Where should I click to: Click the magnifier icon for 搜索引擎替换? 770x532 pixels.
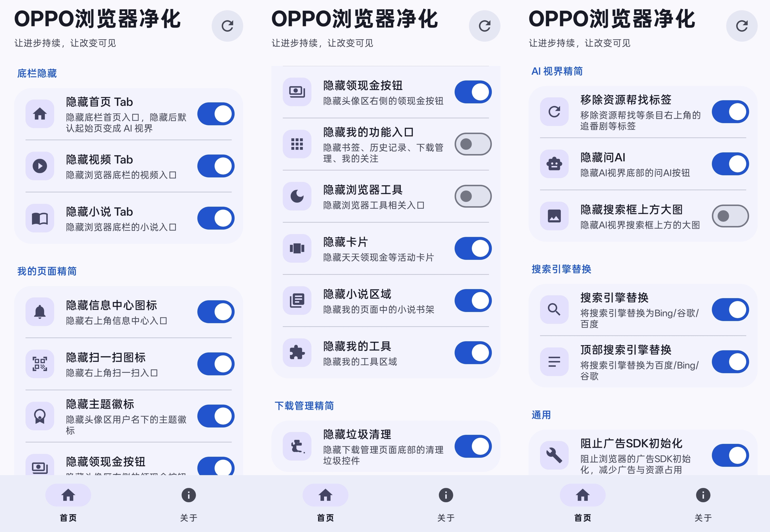(554, 309)
